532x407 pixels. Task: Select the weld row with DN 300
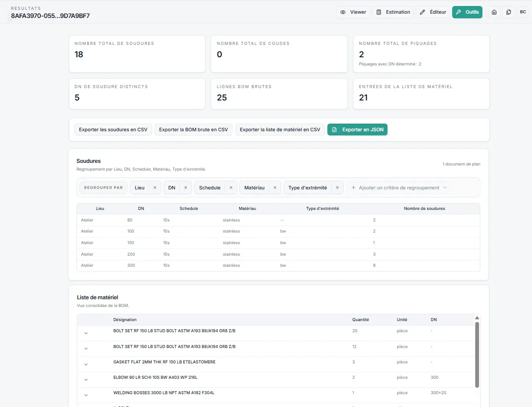pyautogui.click(x=278, y=265)
